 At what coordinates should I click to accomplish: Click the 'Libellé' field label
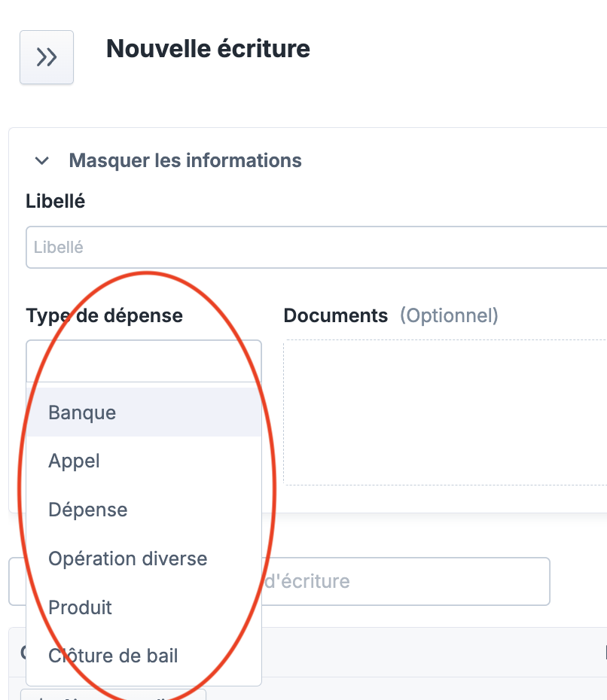55,201
